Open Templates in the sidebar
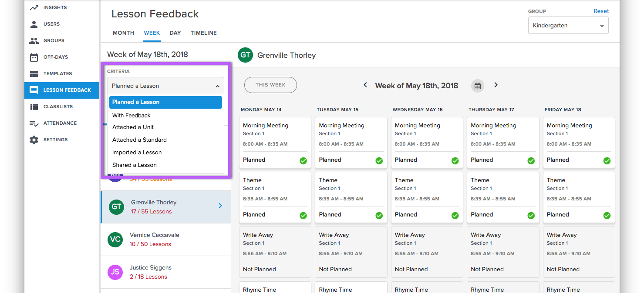 tap(62, 73)
